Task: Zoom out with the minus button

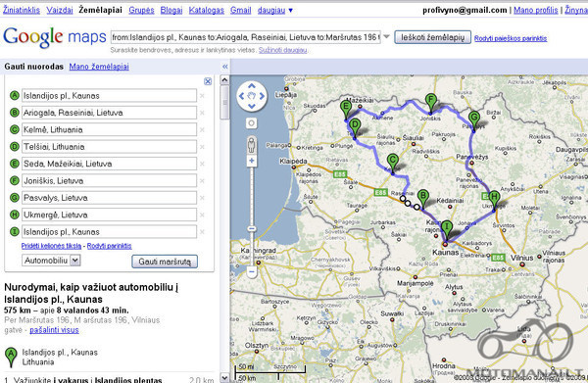Action: [x=252, y=271]
